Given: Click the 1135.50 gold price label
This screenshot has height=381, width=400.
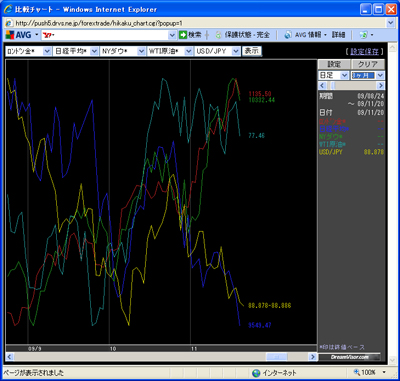Looking at the screenshot, I should (260, 94).
